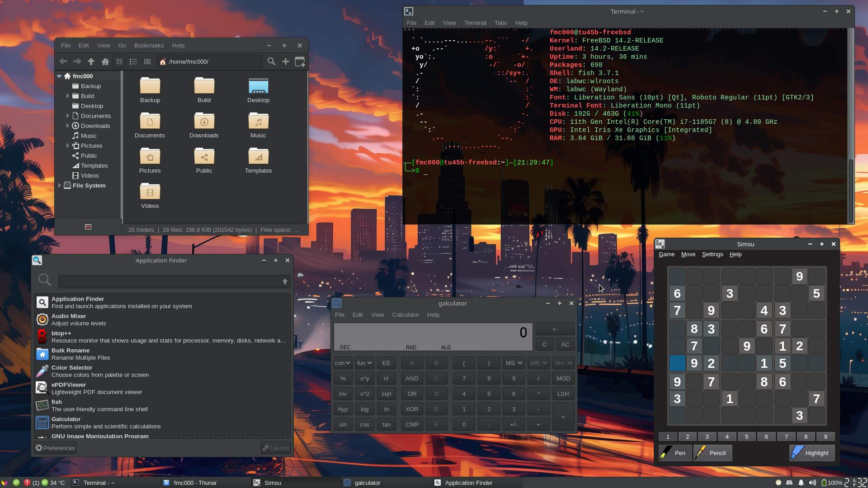Viewport: 868px width, 488px height.
Task: Select number 9 key in Simsu
Action: (x=826, y=436)
